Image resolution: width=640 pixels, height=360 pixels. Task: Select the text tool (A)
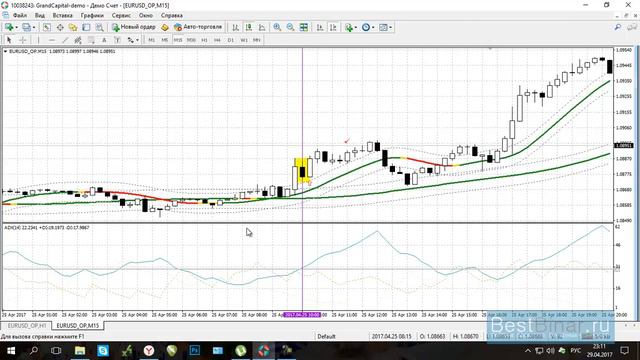tap(104, 40)
